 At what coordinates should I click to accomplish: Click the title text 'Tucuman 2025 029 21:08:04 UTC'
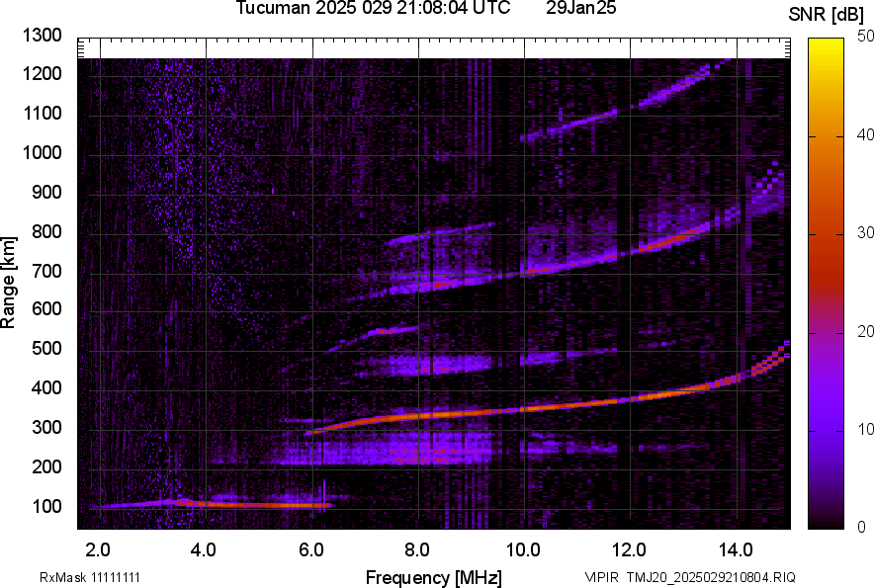[373, 8]
